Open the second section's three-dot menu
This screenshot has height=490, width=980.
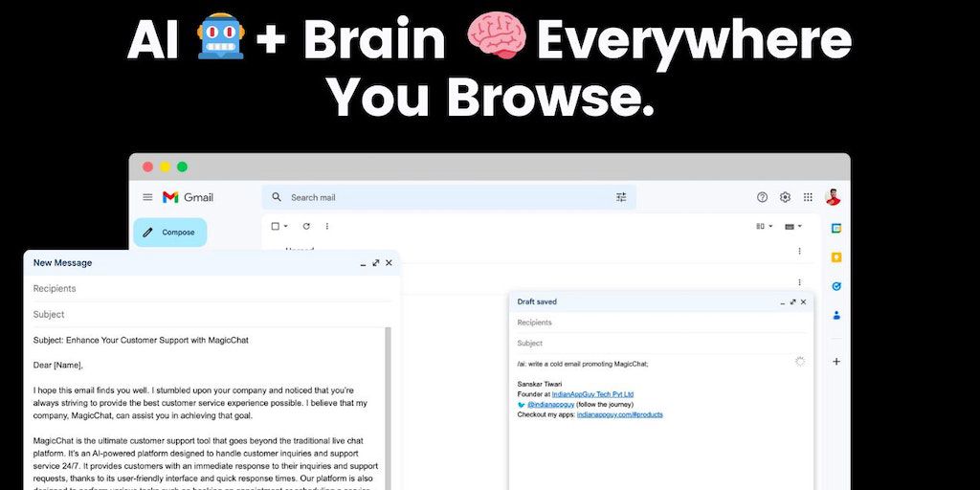(799, 282)
